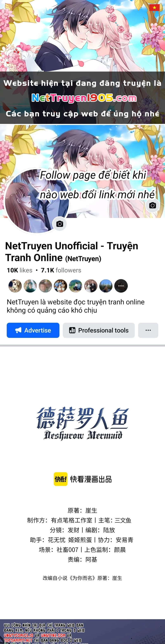Click the yellow Kuaikan logo icon
The width and height of the screenshot is (165, 644).
tap(61, 479)
